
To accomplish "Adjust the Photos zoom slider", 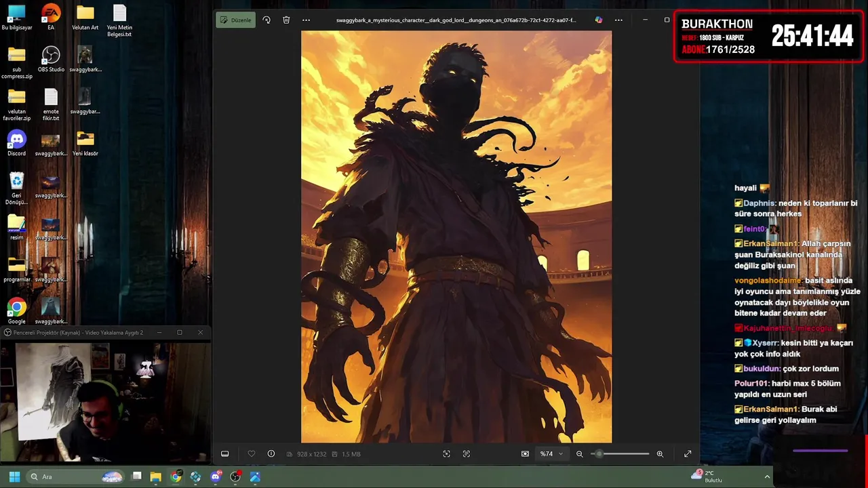I will point(620,453).
